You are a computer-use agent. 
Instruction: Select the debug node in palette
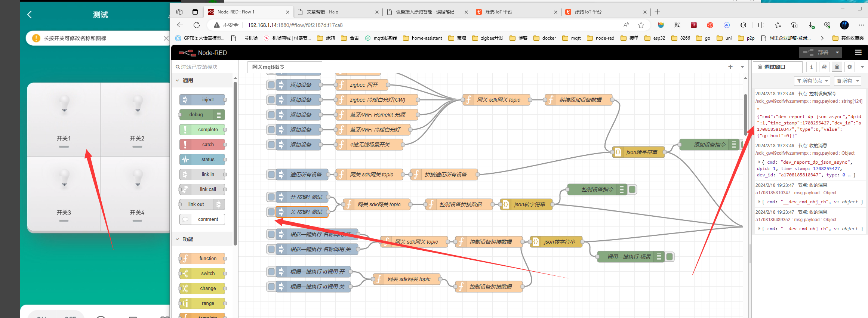point(202,115)
